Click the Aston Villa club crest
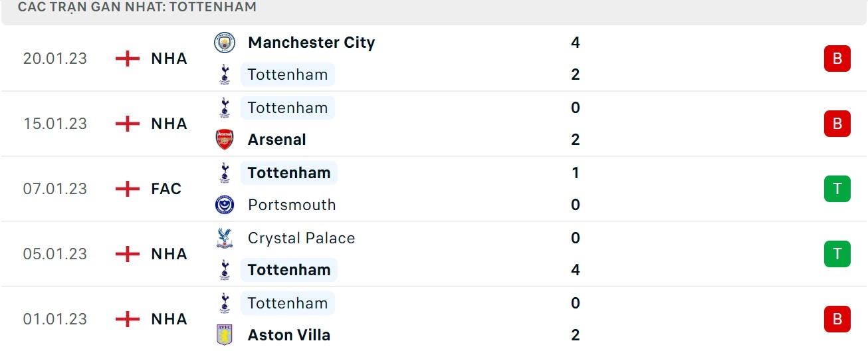This screenshot has width=868, height=351. pos(225,335)
